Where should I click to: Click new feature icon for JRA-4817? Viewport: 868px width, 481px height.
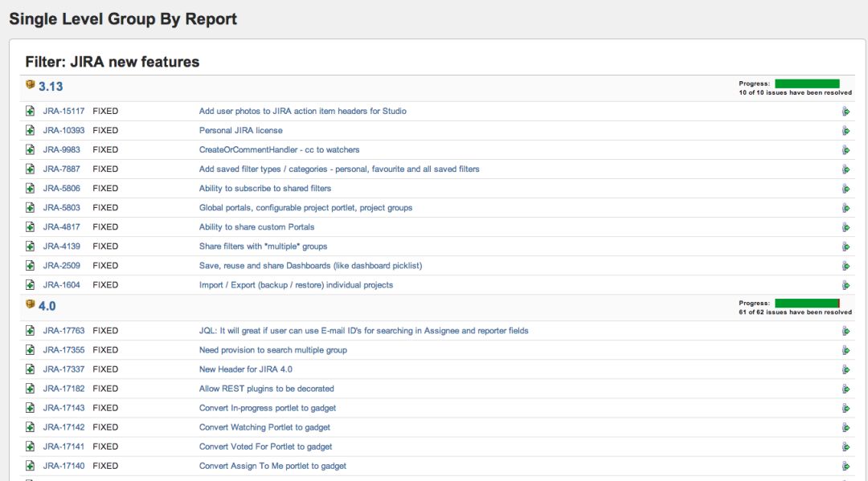pyautogui.click(x=30, y=227)
